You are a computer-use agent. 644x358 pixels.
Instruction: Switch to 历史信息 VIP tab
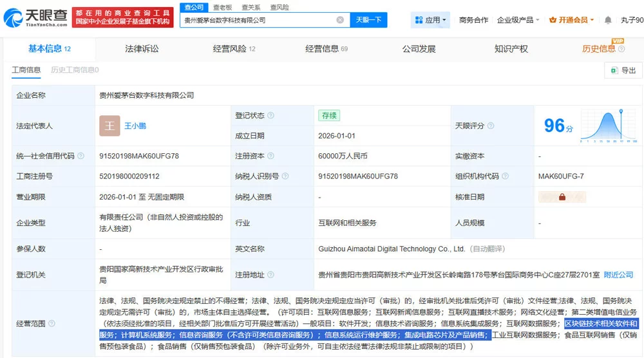[598, 49]
